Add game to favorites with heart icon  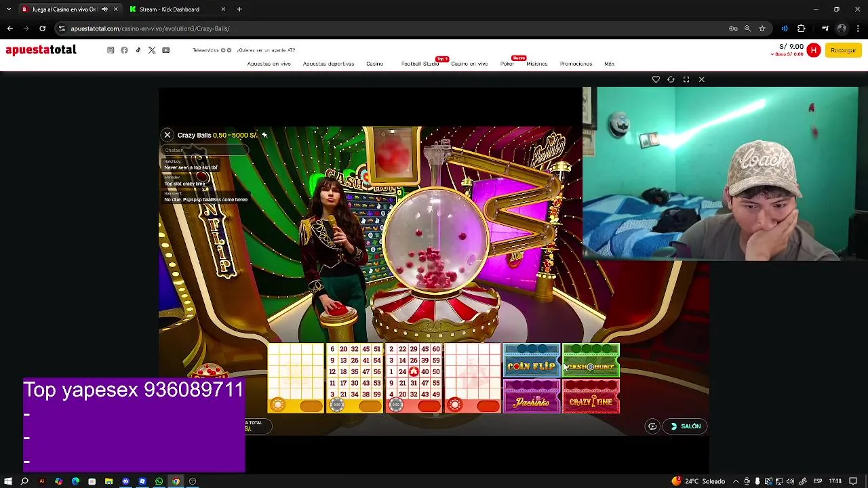point(656,79)
